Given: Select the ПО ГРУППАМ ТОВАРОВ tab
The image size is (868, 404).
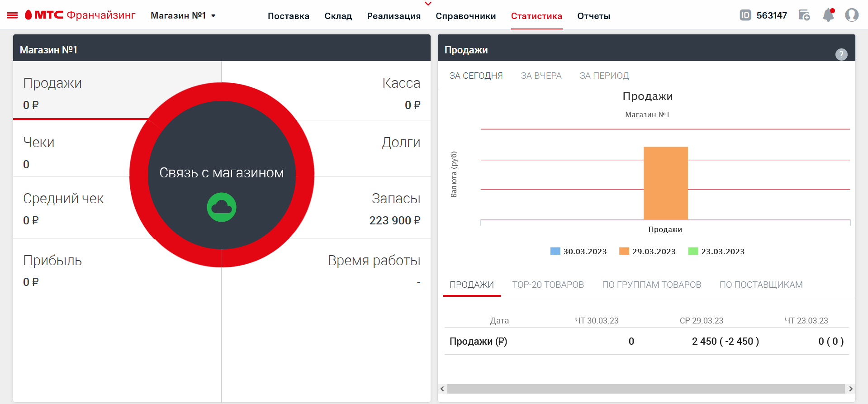Looking at the screenshot, I should click(x=651, y=285).
